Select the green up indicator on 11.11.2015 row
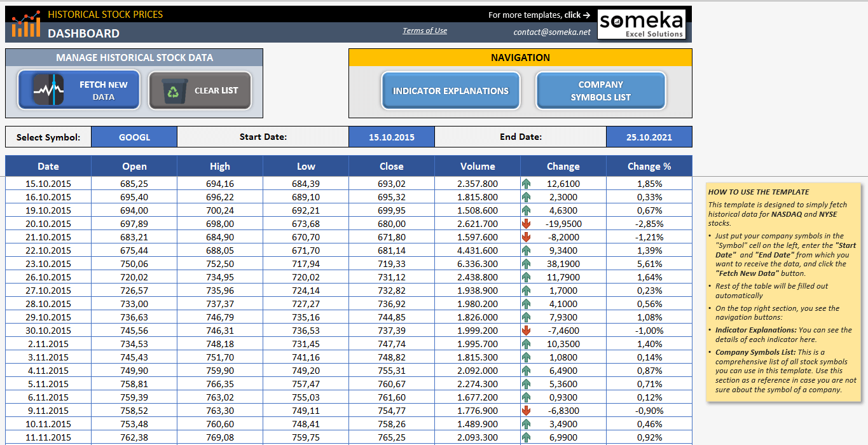Viewport: 868px width, 445px height. coord(526,437)
